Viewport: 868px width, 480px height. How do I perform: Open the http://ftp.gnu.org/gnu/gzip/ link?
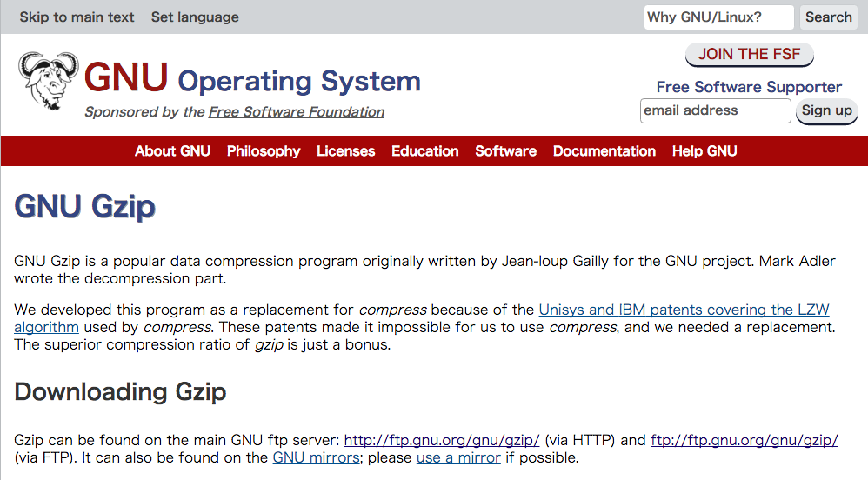click(x=442, y=441)
